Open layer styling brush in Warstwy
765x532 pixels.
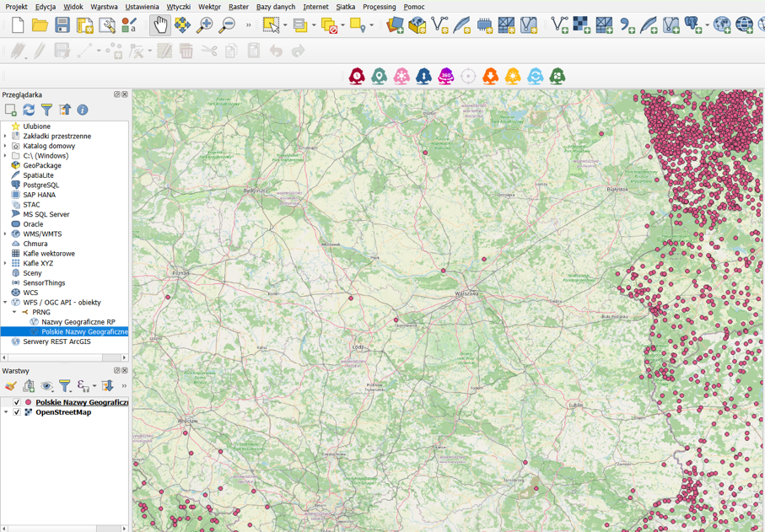point(11,386)
